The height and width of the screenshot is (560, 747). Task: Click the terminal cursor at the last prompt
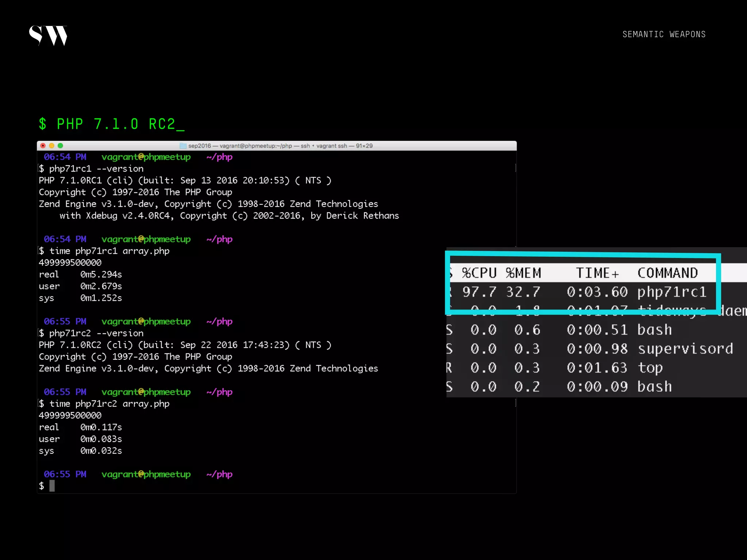tap(52, 486)
